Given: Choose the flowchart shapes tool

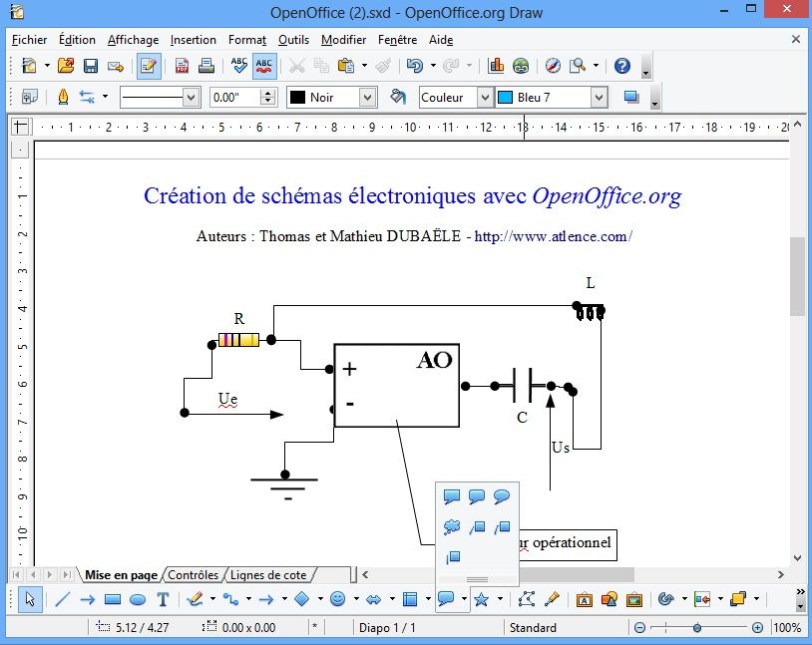Looking at the screenshot, I should [410, 599].
